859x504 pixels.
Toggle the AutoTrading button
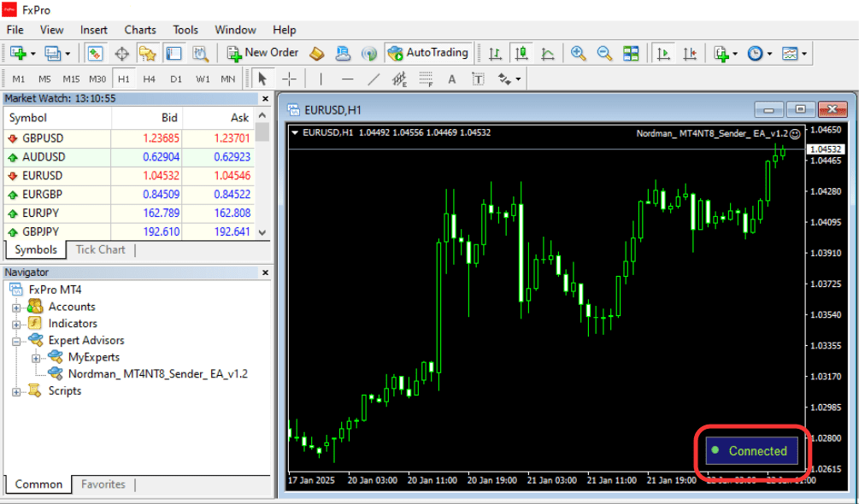click(428, 53)
